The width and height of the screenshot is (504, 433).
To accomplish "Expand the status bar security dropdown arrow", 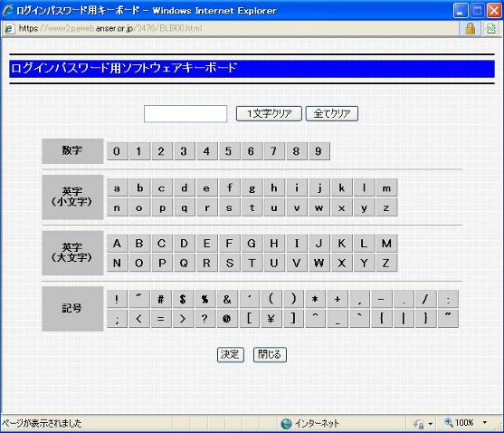I will (x=430, y=424).
